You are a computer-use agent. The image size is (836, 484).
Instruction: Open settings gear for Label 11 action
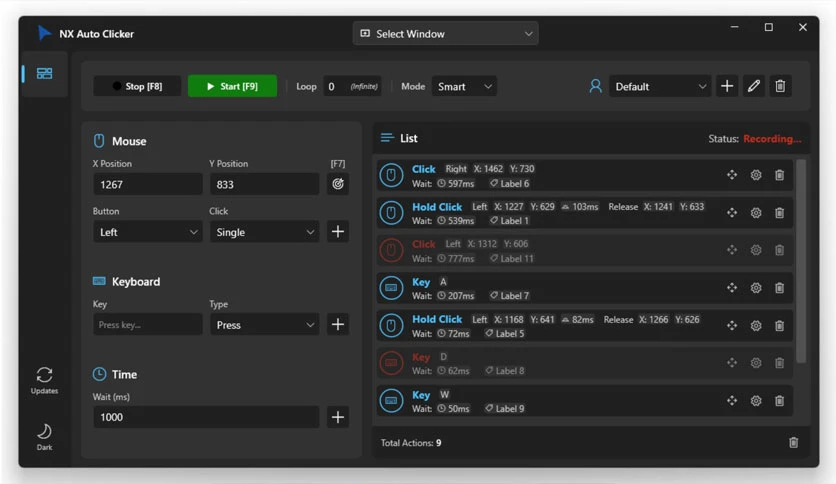tap(756, 250)
